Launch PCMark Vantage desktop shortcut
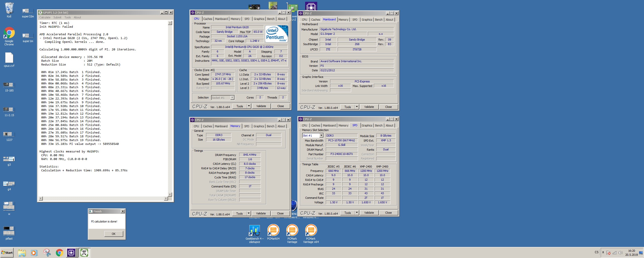This screenshot has height=258, width=644. 292,234
